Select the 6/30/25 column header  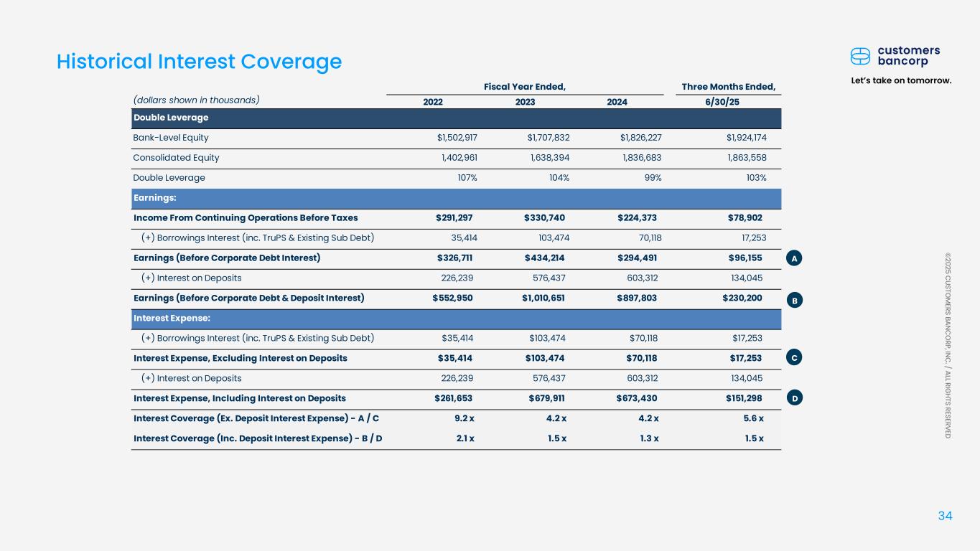click(722, 102)
